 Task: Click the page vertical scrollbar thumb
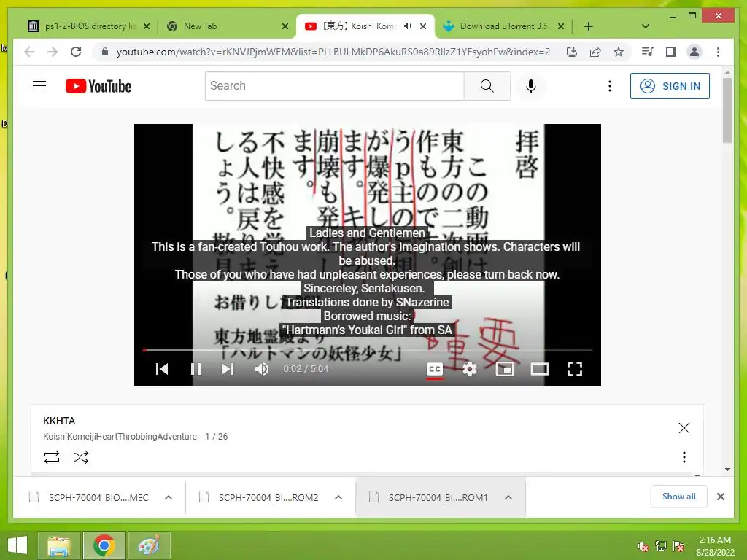click(727, 111)
